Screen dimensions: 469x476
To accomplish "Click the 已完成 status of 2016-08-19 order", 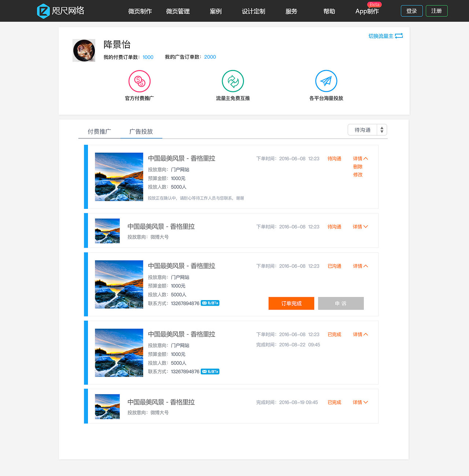I will pos(334,402).
